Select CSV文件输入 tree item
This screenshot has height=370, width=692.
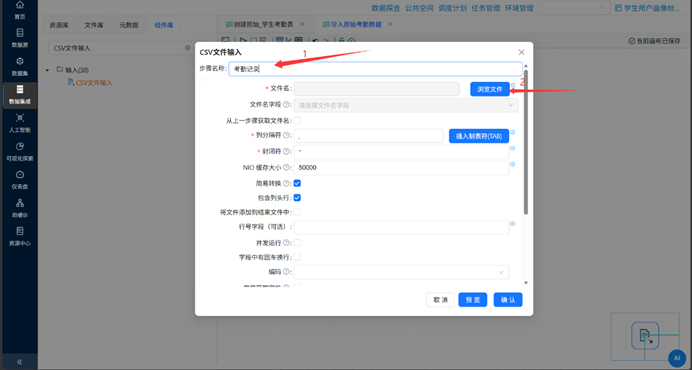pyautogui.click(x=94, y=83)
